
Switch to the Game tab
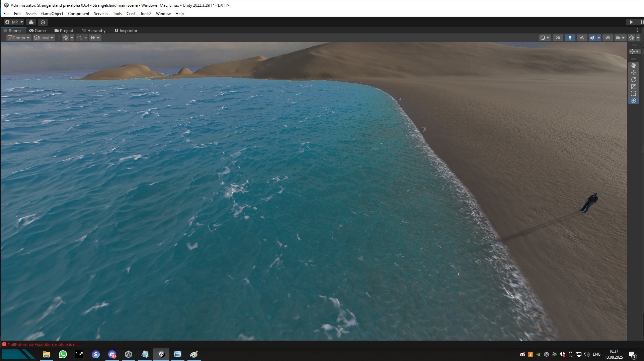point(38,30)
